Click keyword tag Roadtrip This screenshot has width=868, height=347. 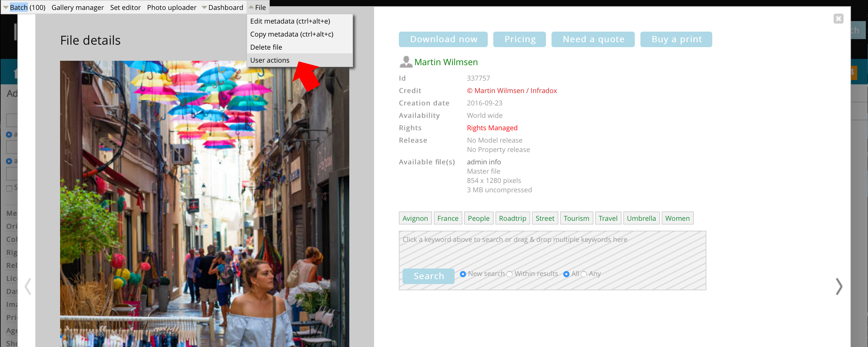(x=513, y=218)
